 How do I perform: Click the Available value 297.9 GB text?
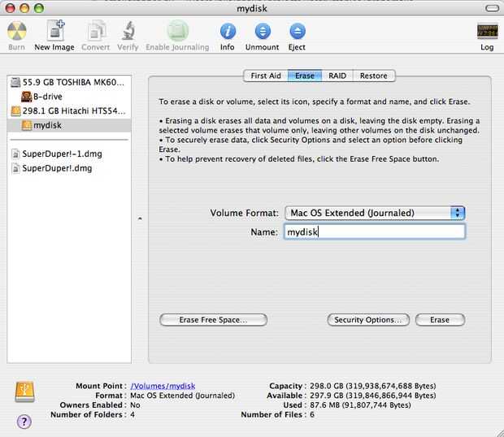pos(373,396)
